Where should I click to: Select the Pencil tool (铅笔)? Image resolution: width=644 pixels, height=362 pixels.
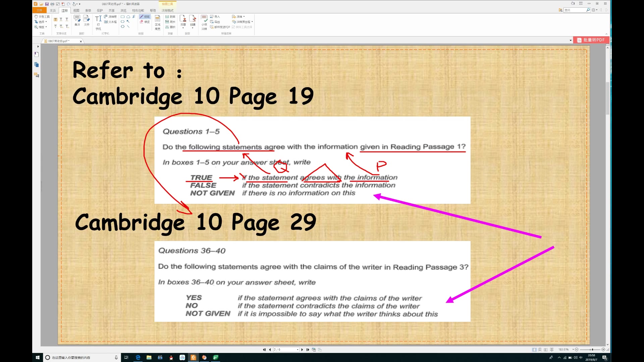(145, 16)
